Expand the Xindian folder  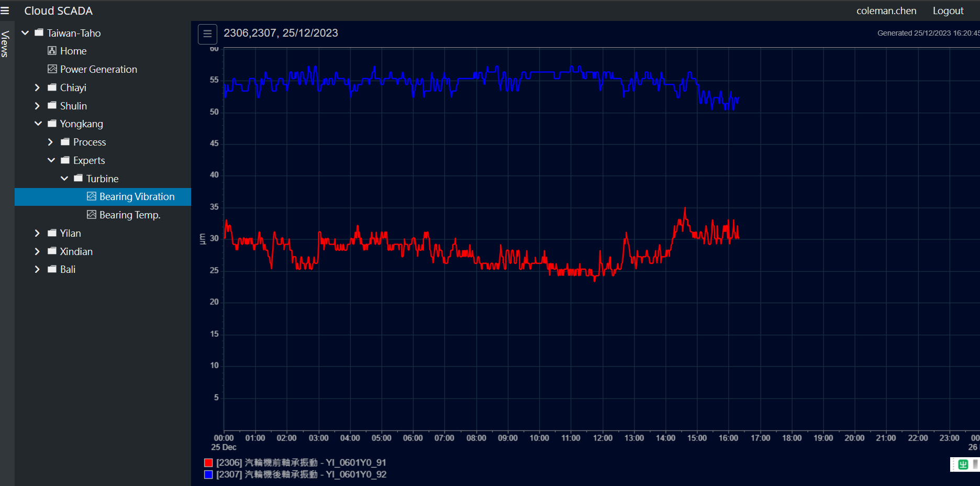click(37, 251)
